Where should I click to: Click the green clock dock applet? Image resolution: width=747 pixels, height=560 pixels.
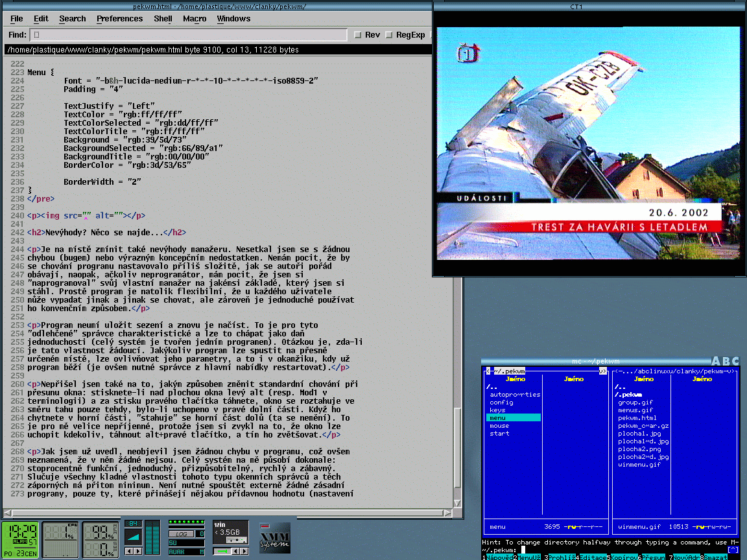(20, 539)
